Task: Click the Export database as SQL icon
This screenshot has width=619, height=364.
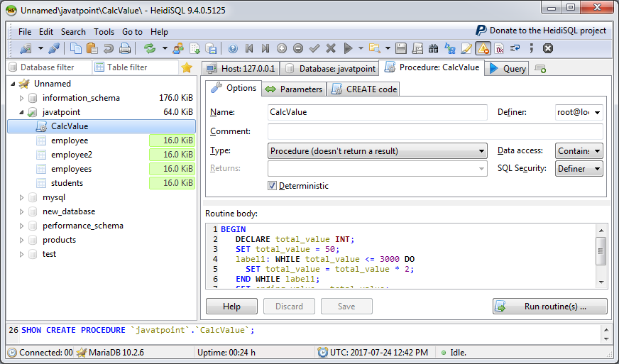Action: pyautogui.click(x=212, y=48)
